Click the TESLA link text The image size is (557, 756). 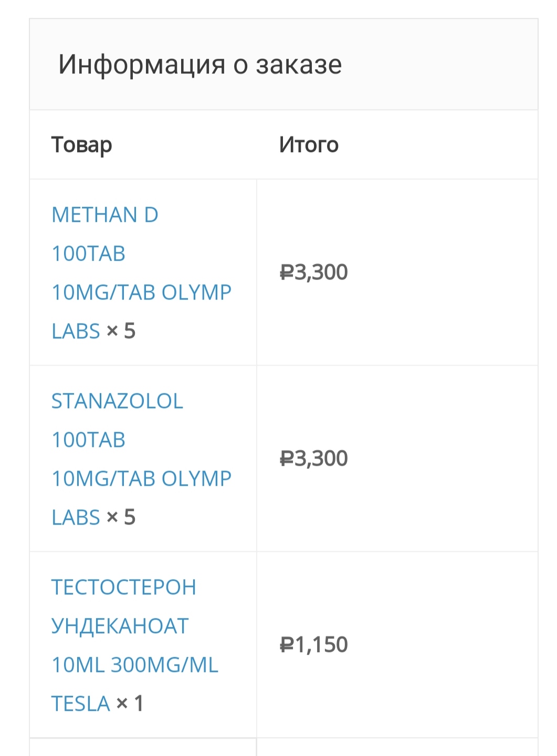coord(81,704)
